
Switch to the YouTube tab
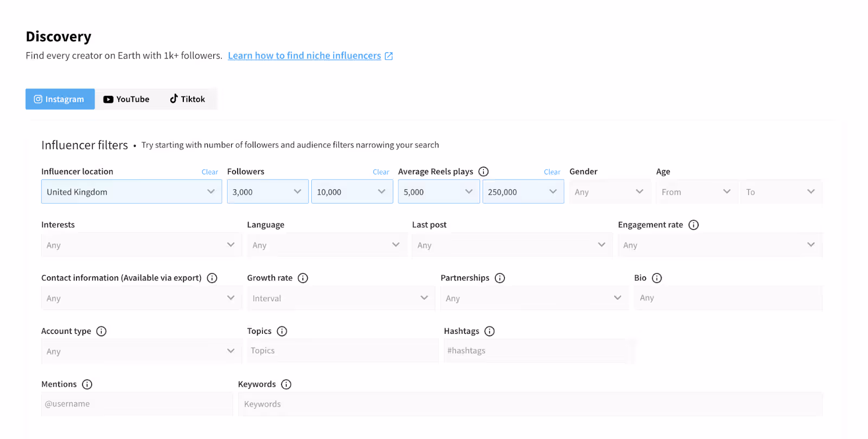[x=126, y=99]
